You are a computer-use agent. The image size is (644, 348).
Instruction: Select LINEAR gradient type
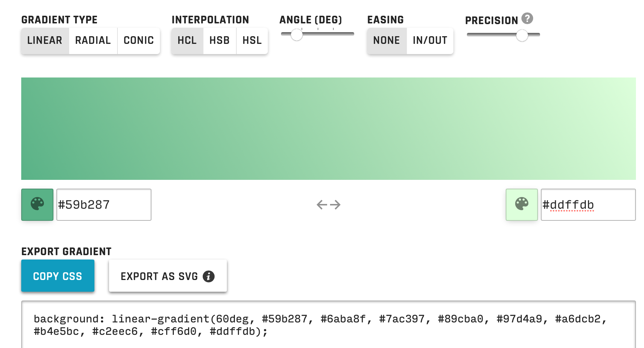click(44, 41)
